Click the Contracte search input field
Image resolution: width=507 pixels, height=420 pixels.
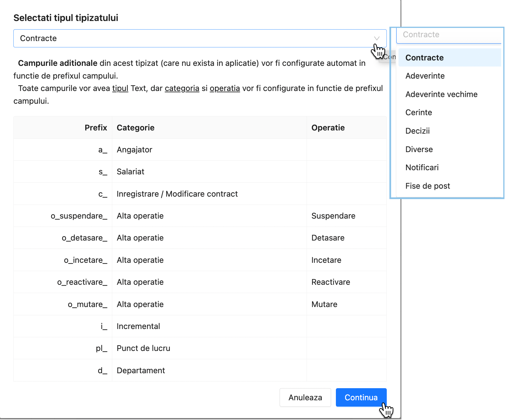448,35
